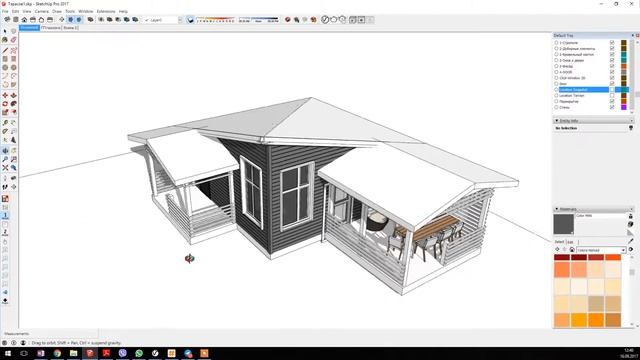The image size is (640, 360).
Task: Open the Camera menu
Action: pyautogui.click(x=42, y=11)
